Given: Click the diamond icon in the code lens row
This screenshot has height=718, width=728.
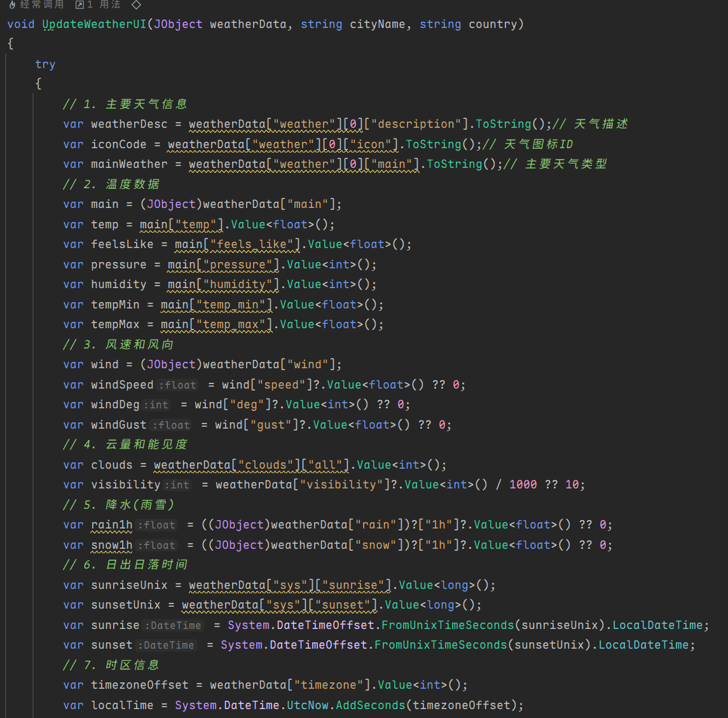Looking at the screenshot, I should 136,5.
